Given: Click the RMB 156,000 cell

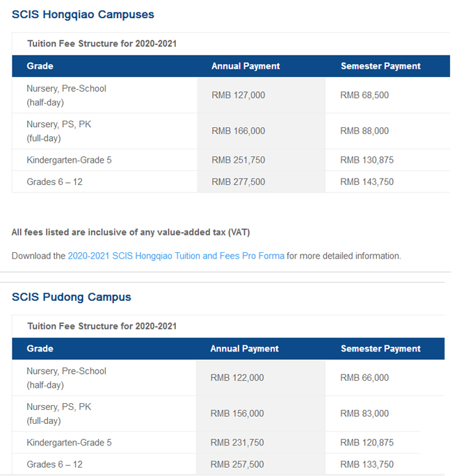Looking at the screenshot, I should pos(237,413).
